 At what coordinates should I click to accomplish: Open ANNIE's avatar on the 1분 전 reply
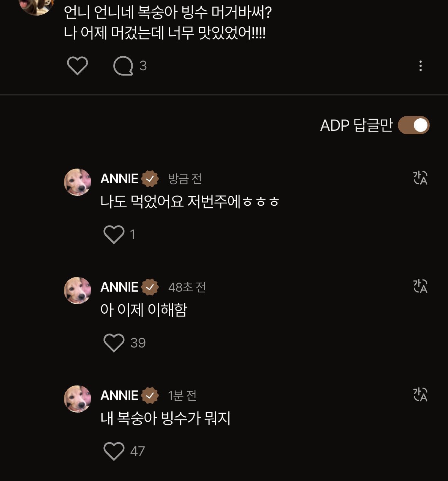pyautogui.click(x=78, y=399)
